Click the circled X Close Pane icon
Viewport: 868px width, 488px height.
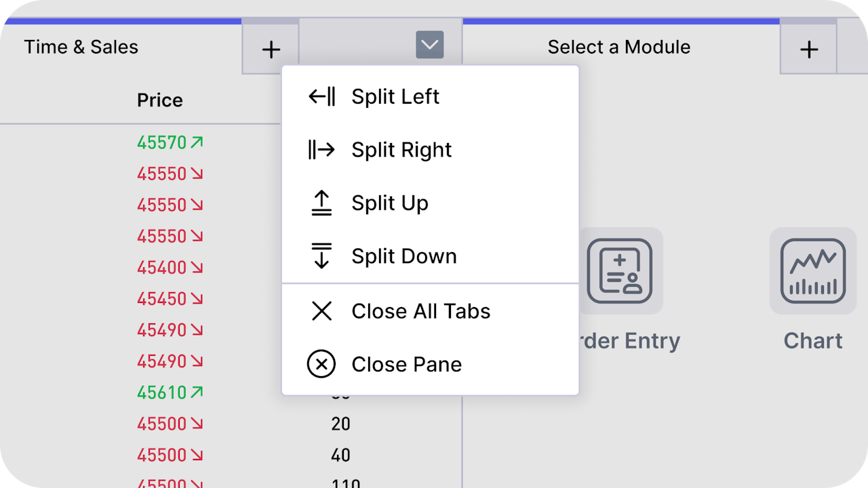321,364
